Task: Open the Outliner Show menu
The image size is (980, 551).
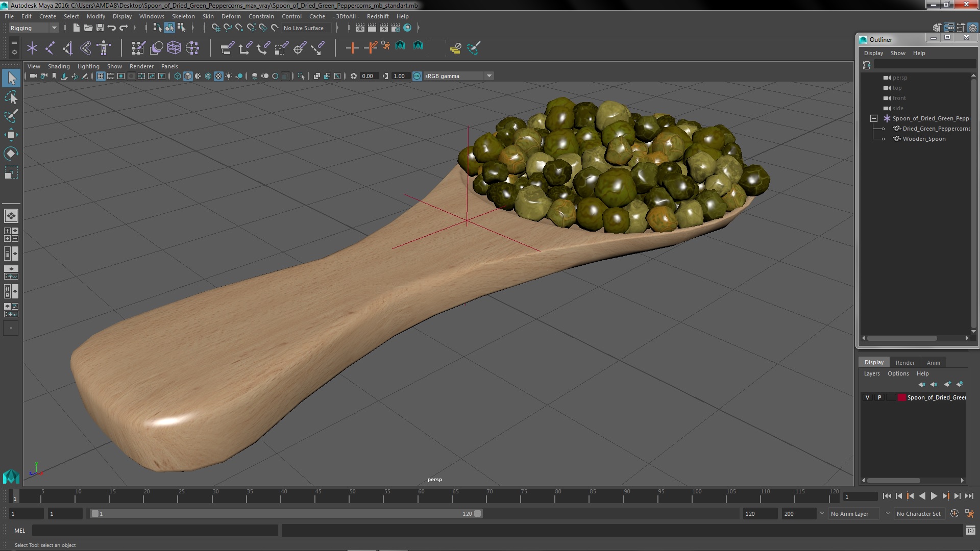Action: pos(898,53)
